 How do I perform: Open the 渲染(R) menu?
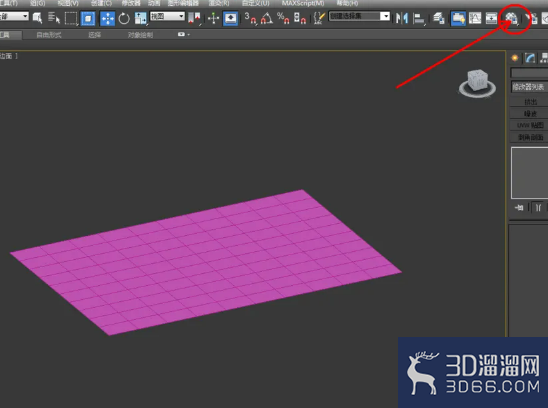[x=219, y=3]
